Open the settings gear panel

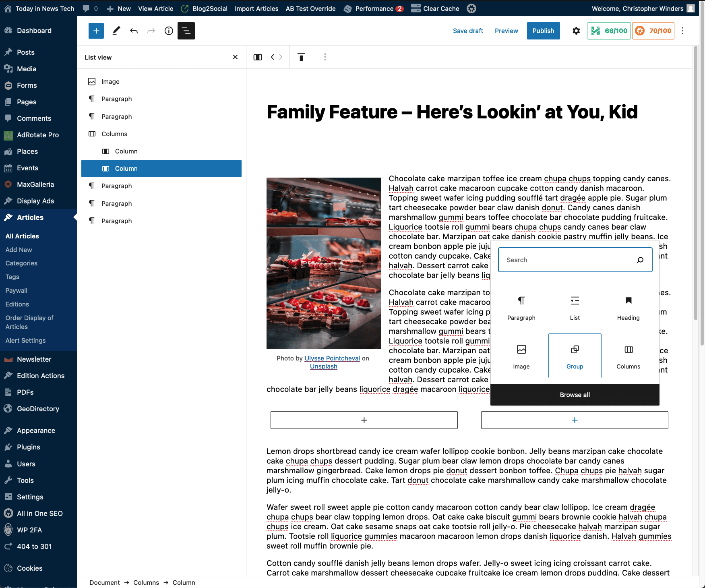[576, 31]
